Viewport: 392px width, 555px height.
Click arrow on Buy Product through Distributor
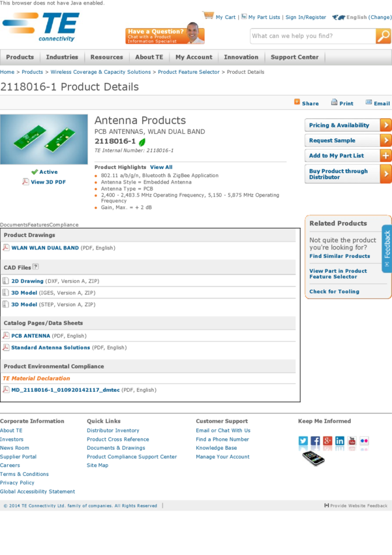[x=385, y=174]
